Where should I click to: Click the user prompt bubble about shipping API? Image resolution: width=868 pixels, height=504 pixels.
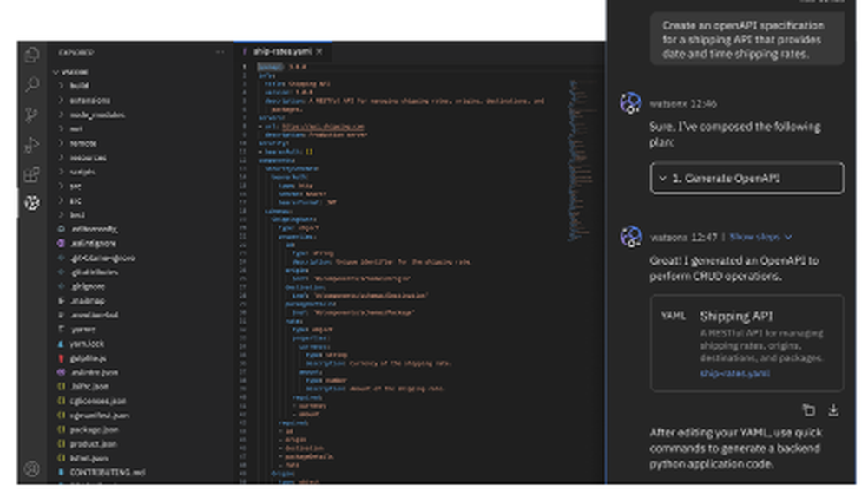tap(746, 39)
